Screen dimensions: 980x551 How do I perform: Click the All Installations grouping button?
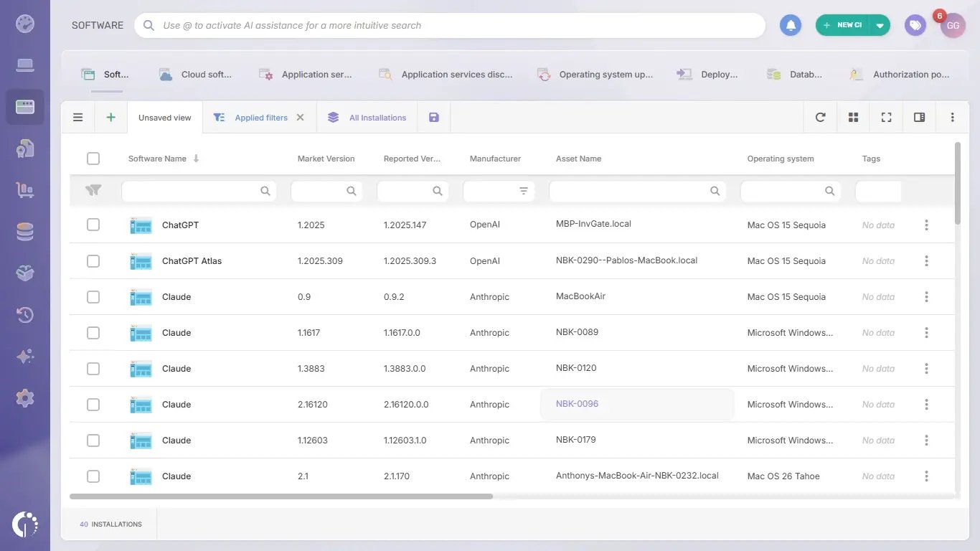click(367, 118)
